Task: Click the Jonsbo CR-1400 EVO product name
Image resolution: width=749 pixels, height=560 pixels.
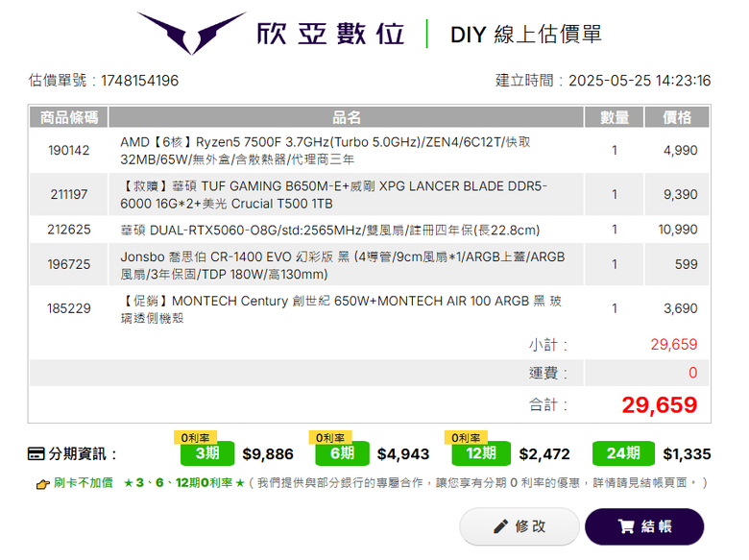Action: 342,265
